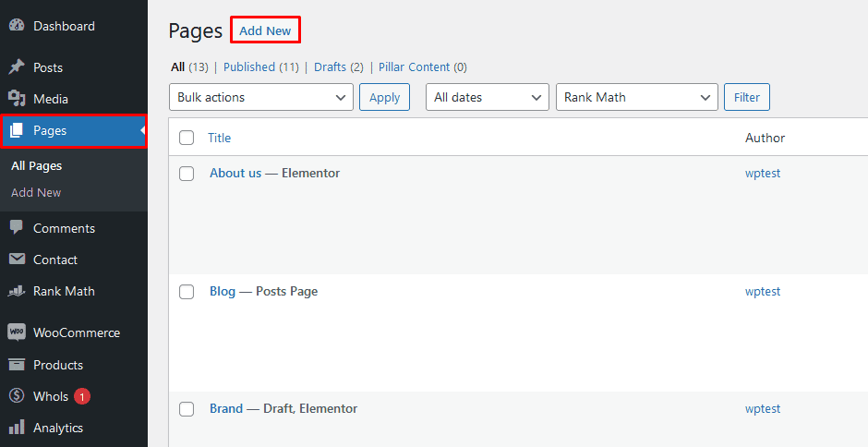Image resolution: width=868 pixels, height=447 pixels.
Task: Click the Author column header
Action: tap(765, 138)
